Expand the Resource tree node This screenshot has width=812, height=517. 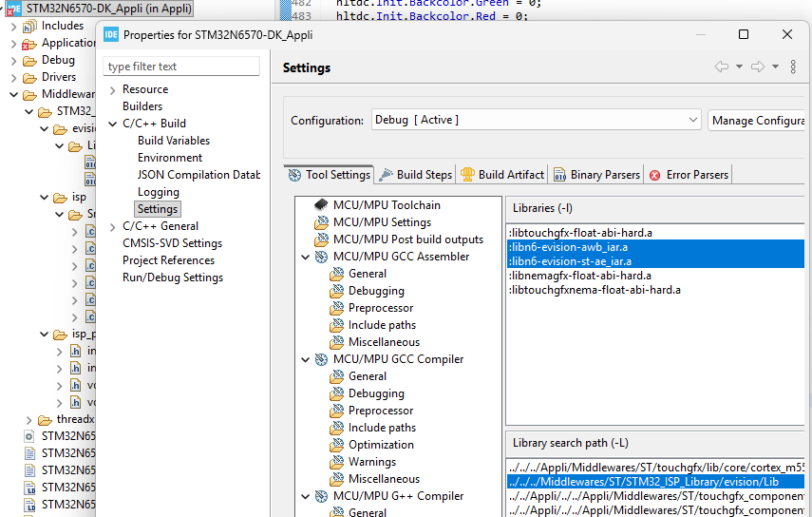pos(112,90)
